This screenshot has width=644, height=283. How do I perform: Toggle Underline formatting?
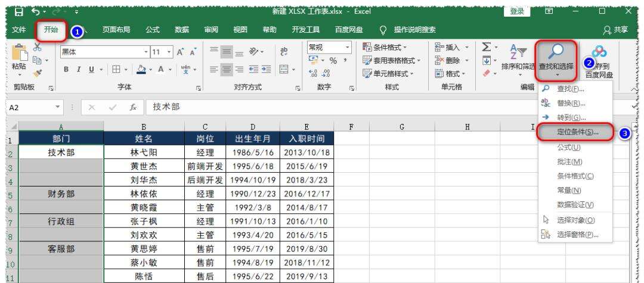click(91, 69)
